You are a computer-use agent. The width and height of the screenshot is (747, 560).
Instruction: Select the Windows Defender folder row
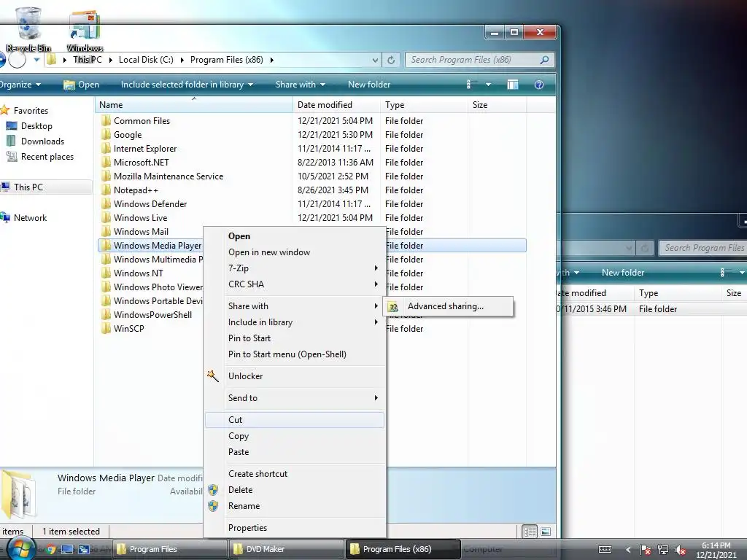312,204
